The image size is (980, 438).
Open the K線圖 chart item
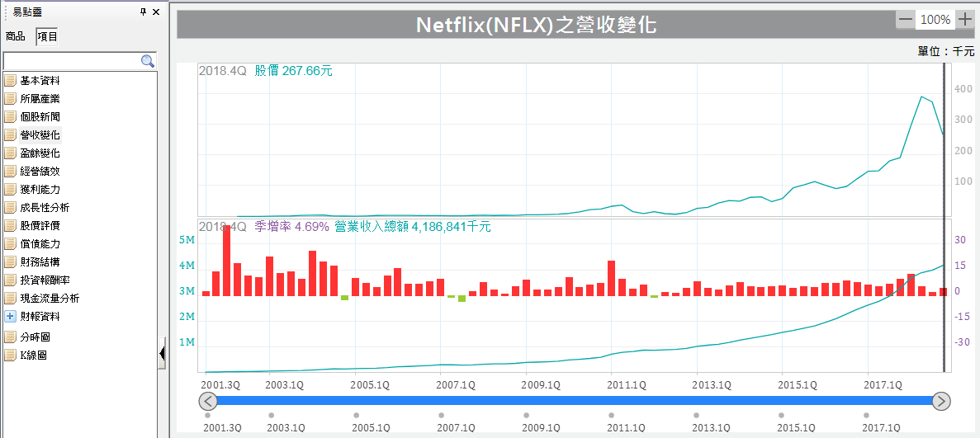(x=33, y=356)
